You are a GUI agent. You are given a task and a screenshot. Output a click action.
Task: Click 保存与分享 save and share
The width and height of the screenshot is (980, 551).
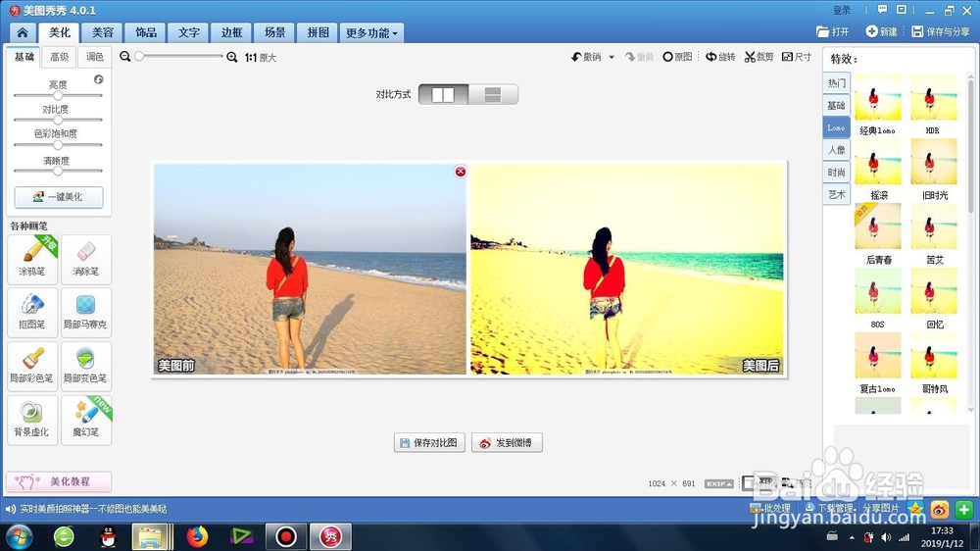click(941, 31)
